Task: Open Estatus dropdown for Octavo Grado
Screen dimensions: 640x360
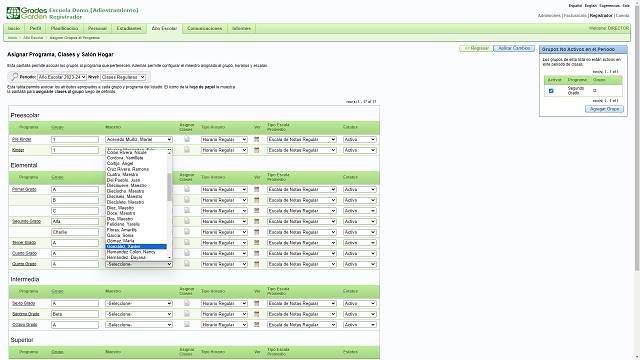Action: (360, 324)
